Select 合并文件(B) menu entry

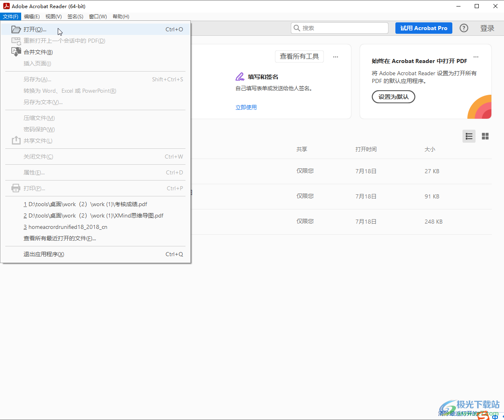click(x=96, y=52)
